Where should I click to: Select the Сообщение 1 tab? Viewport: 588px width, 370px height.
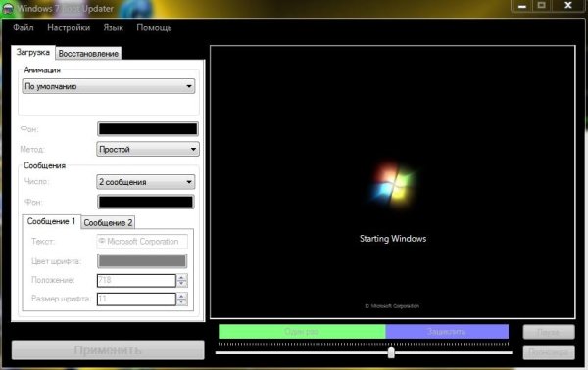click(x=51, y=221)
